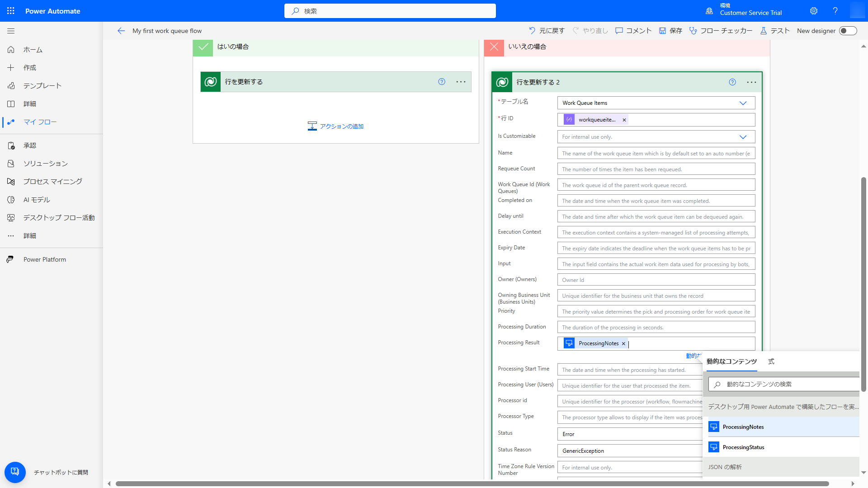Click チャットボットに質問 button
This screenshot has height=488, width=868.
[61, 472]
